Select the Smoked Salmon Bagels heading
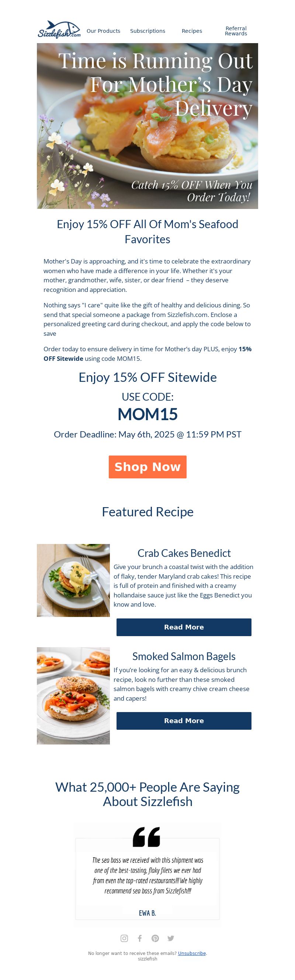This screenshot has width=295, height=980. tap(184, 656)
